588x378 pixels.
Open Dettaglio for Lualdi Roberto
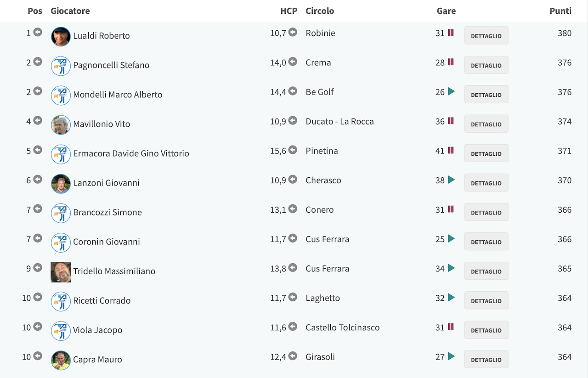(x=486, y=35)
